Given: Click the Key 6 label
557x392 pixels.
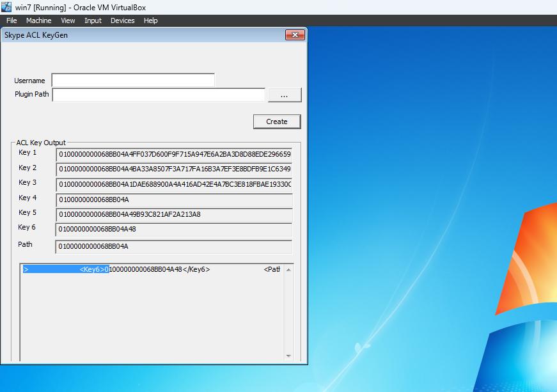Looking at the screenshot, I should coord(27,227).
